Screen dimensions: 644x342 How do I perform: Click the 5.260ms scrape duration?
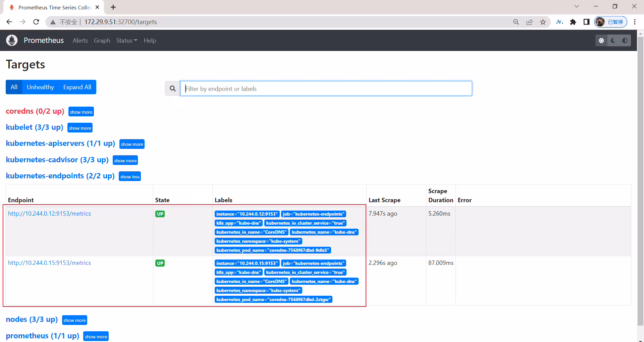tap(439, 214)
